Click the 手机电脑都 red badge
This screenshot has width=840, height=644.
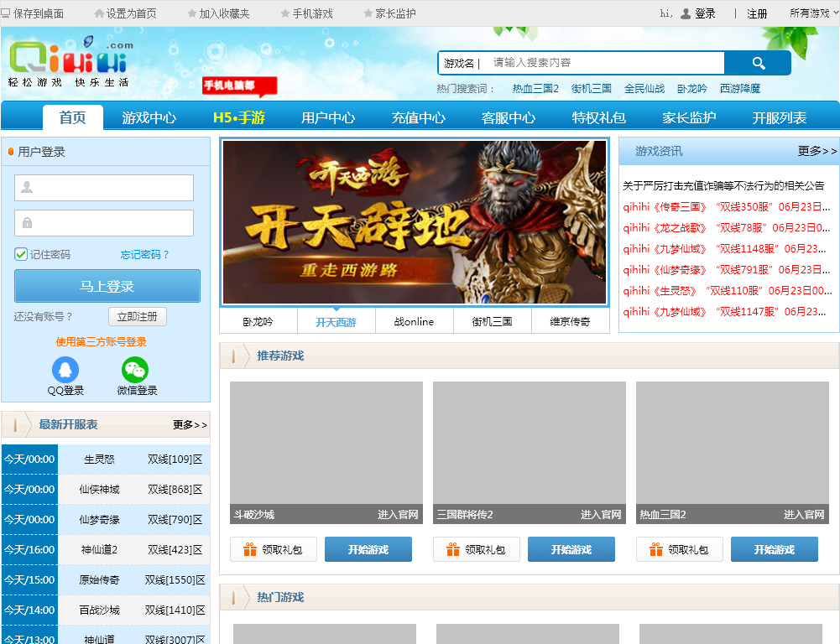[x=239, y=86]
